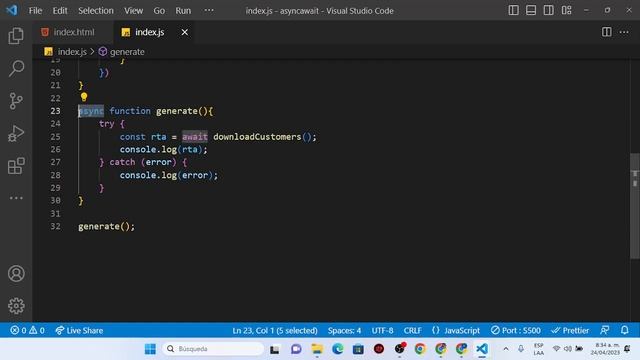The image size is (640, 360).
Task: Click the taskbar Búsqueda search box
Action: click(x=213, y=349)
